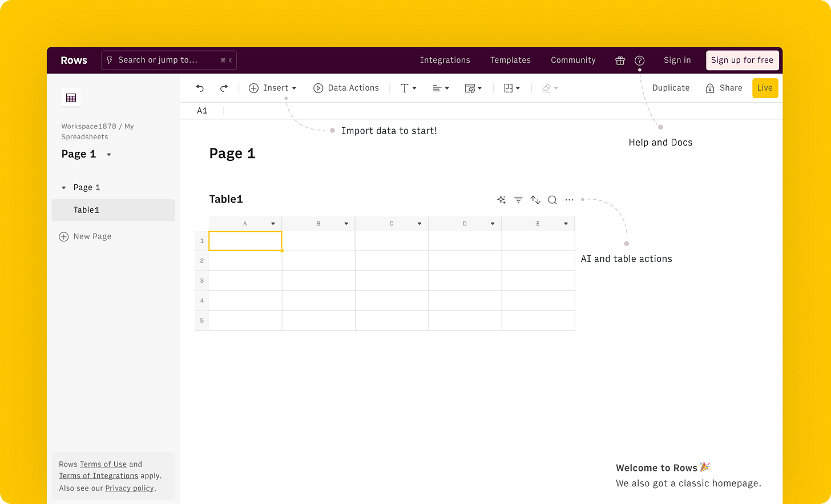831x504 pixels.
Task: Click the Share button
Action: click(x=724, y=88)
